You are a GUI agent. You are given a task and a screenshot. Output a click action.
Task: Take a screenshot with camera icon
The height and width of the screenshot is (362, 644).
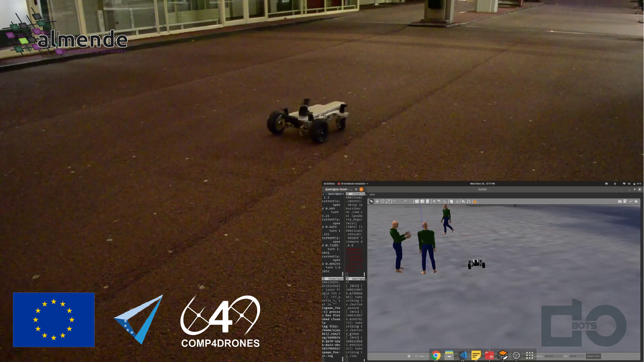[620, 201]
